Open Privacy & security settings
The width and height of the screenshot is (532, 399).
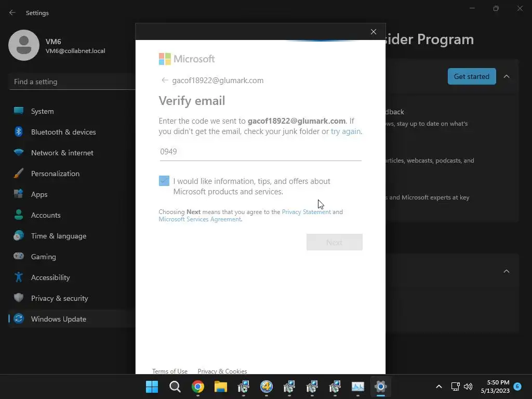pyautogui.click(x=72, y=298)
